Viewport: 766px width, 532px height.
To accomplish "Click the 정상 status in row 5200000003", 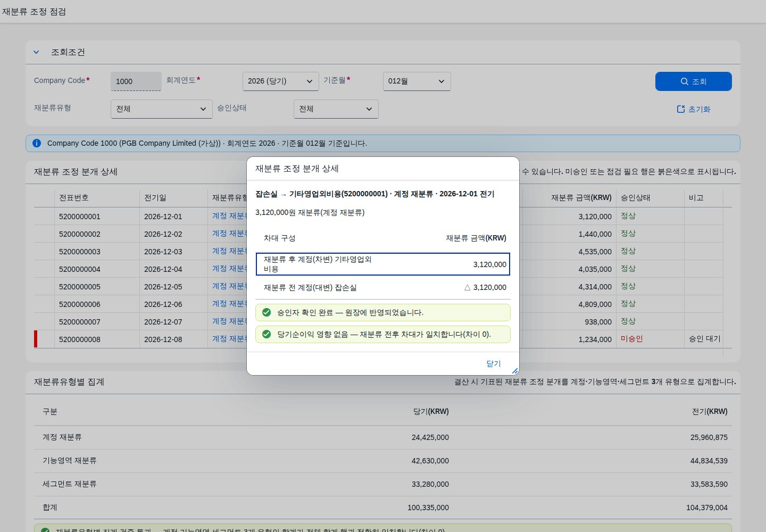I will [x=628, y=251].
